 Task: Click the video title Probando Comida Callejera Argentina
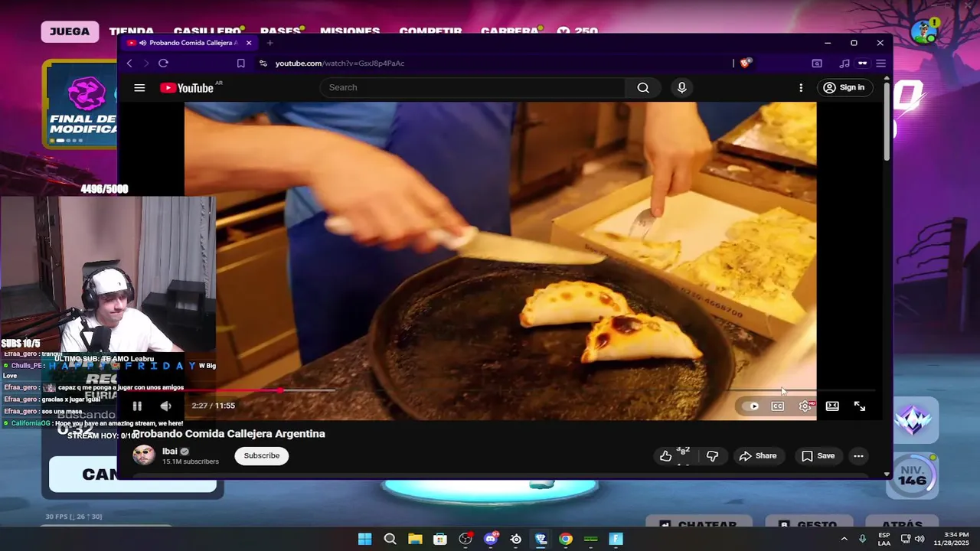229,434
